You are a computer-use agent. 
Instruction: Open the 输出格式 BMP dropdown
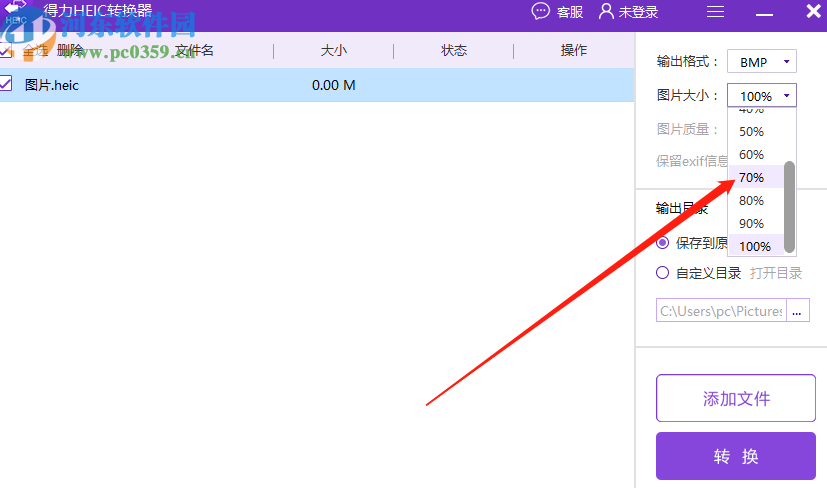pos(762,62)
